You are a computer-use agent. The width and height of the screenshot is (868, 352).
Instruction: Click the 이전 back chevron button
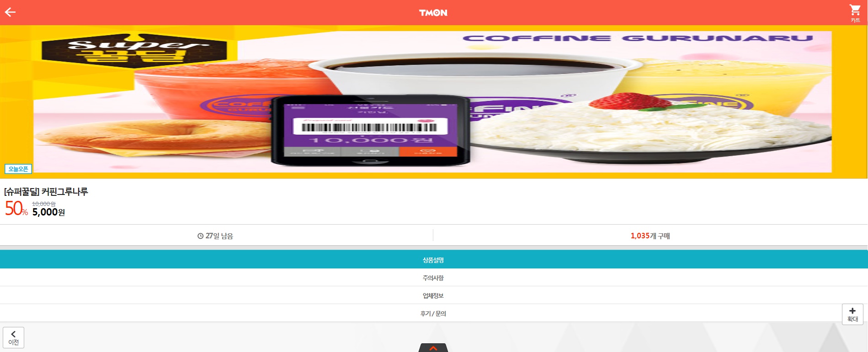(13, 338)
